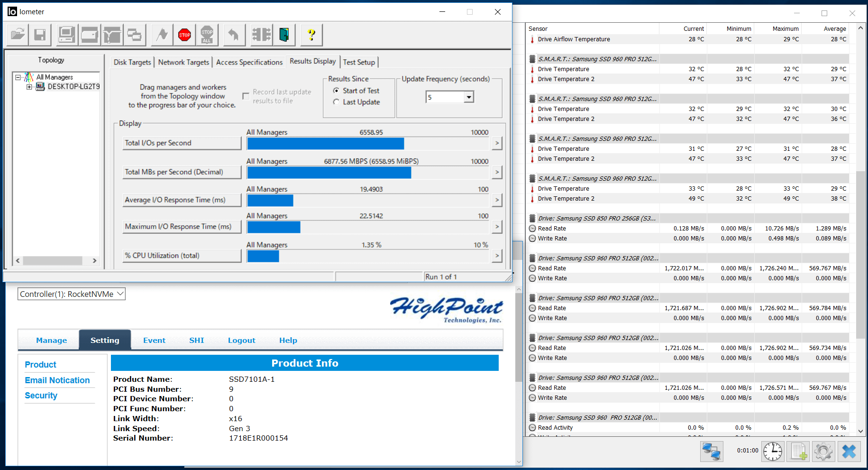Add a new disk worker in toolbar
Viewport: 868px width, 470px height.
click(89, 35)
